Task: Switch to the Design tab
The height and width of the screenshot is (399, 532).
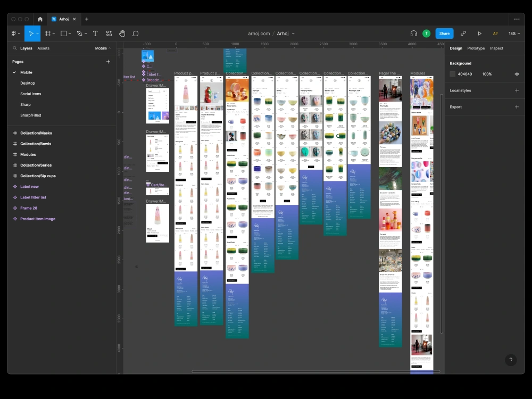Action: tap(456, 48)
